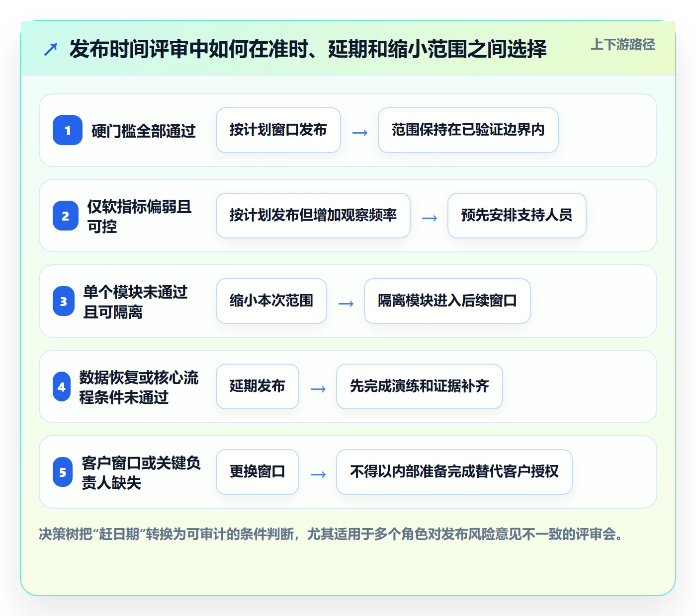Click the arrow after 按计划窗口发布
Viewport: 696px width, 616px height.
[x=360, y=133]
